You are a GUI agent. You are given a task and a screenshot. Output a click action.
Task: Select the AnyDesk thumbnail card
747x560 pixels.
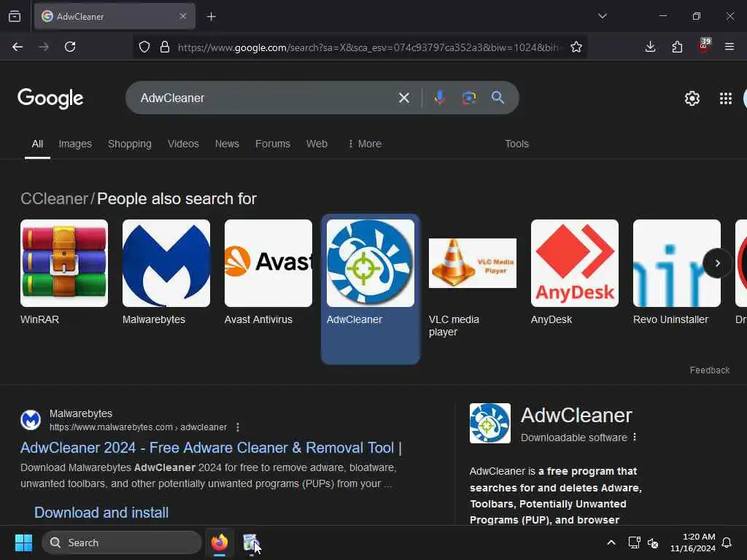(575, 273)
